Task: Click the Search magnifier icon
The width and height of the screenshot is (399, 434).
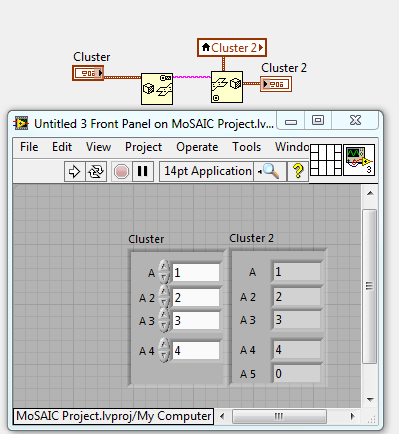Action: [270, 171]
